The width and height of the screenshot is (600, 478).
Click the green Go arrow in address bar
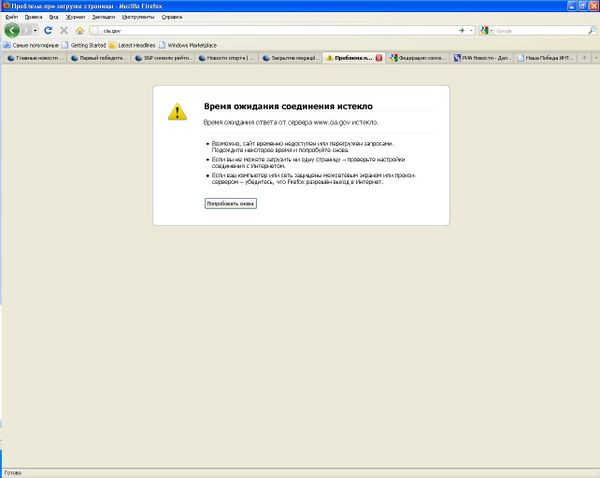[461, 31]
